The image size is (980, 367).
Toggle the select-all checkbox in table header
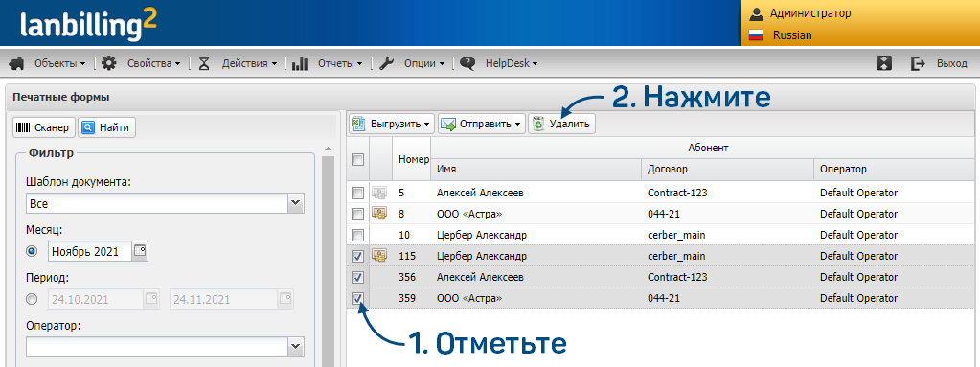357,160
